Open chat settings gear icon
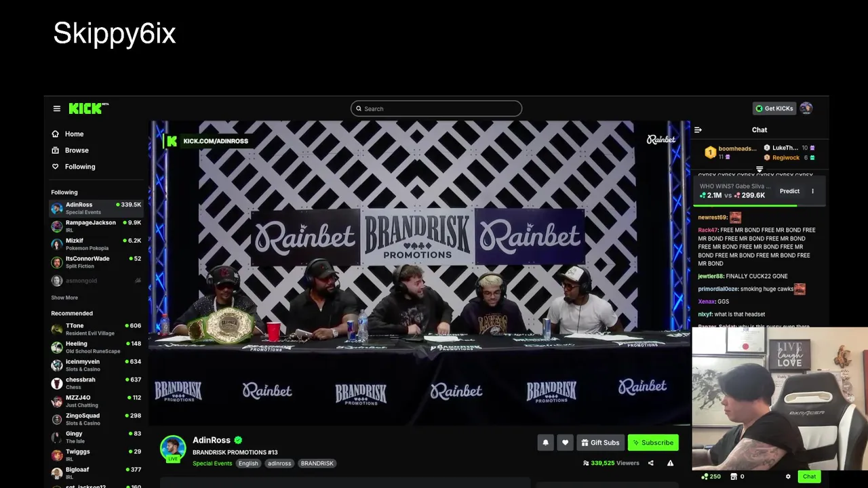 point(788,476)
